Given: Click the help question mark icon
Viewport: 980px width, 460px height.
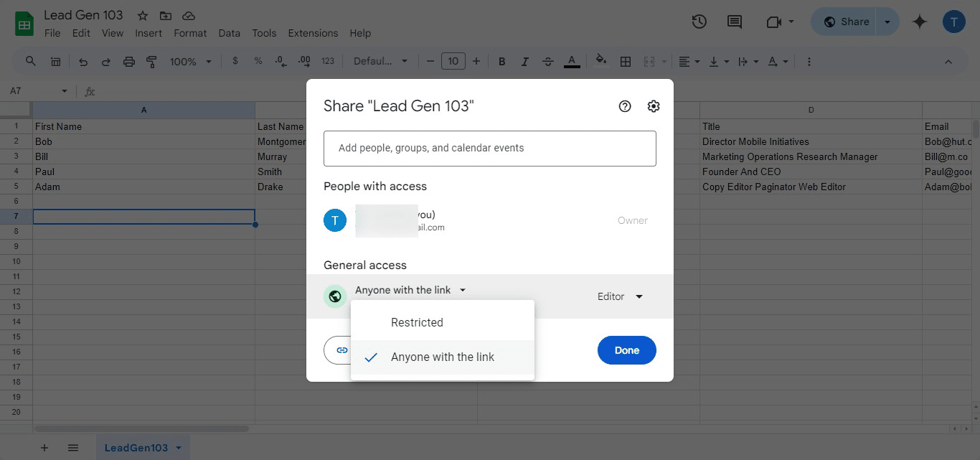Looking at the screenshot, I should tap(625, 106).
